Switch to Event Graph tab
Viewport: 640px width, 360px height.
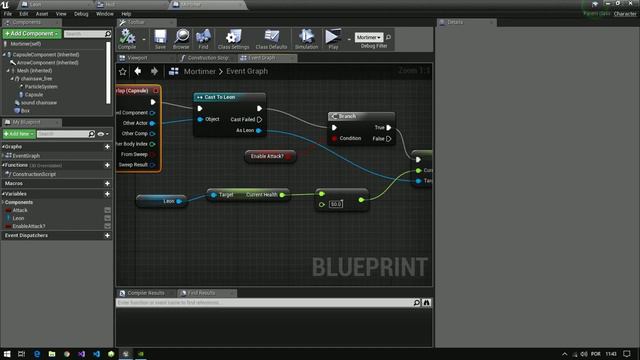[261, 58]
